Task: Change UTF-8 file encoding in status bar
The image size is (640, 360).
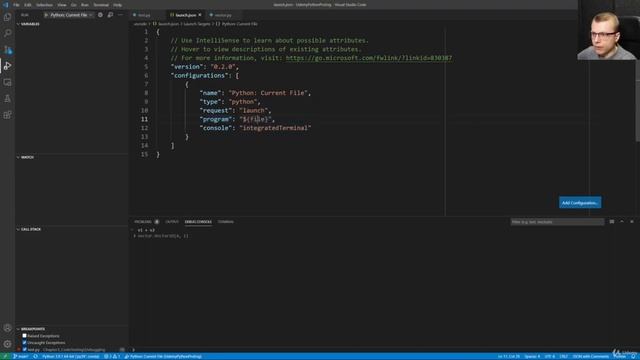Action: click(549, 356)
